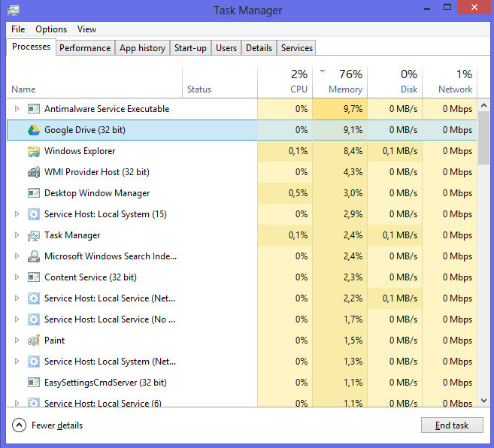Switch to the Performance tab

[85, 48]
